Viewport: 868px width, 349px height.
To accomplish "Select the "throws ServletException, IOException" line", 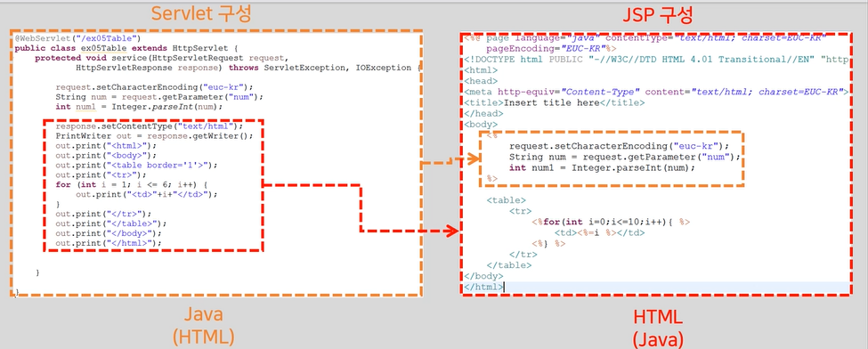I will 249,68.
